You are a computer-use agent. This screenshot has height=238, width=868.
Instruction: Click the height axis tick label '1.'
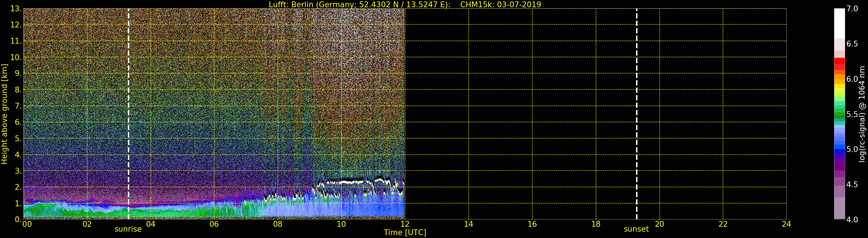18,203
